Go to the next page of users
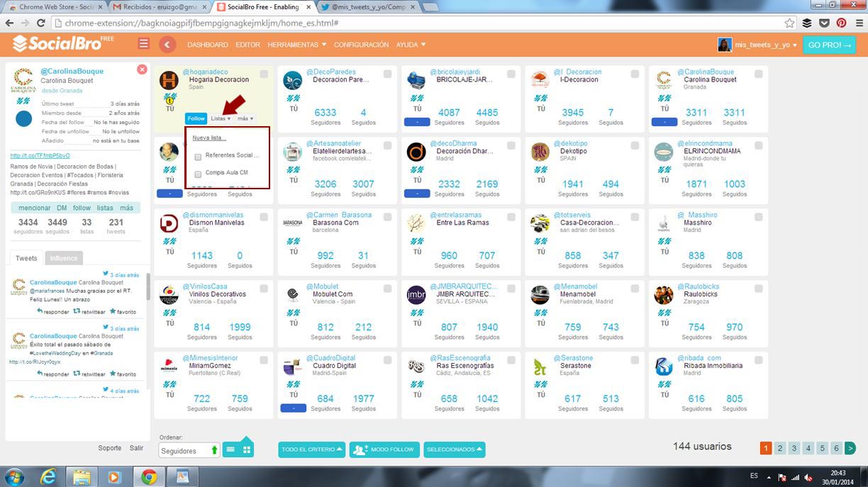Image resolution: width=868 pixels, height=487 pixels. click(x=850, y=448)
